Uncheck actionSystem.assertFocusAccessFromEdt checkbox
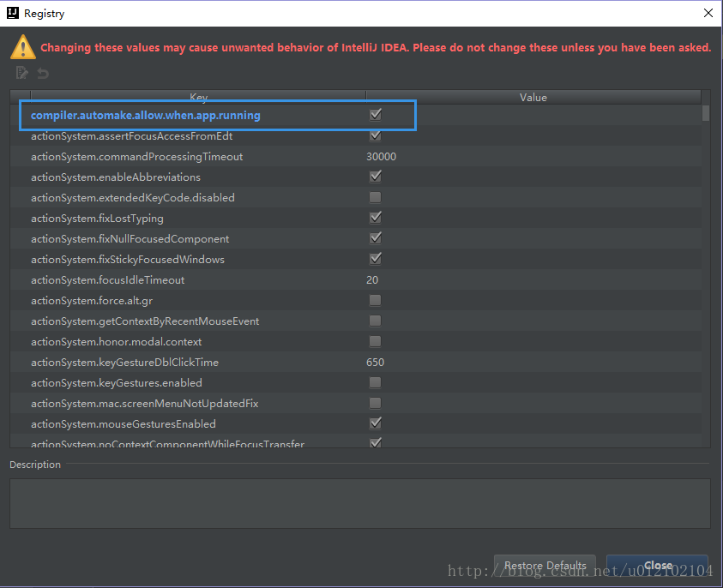The height and width of the screenshot is (588, 723). coord(376,135)
